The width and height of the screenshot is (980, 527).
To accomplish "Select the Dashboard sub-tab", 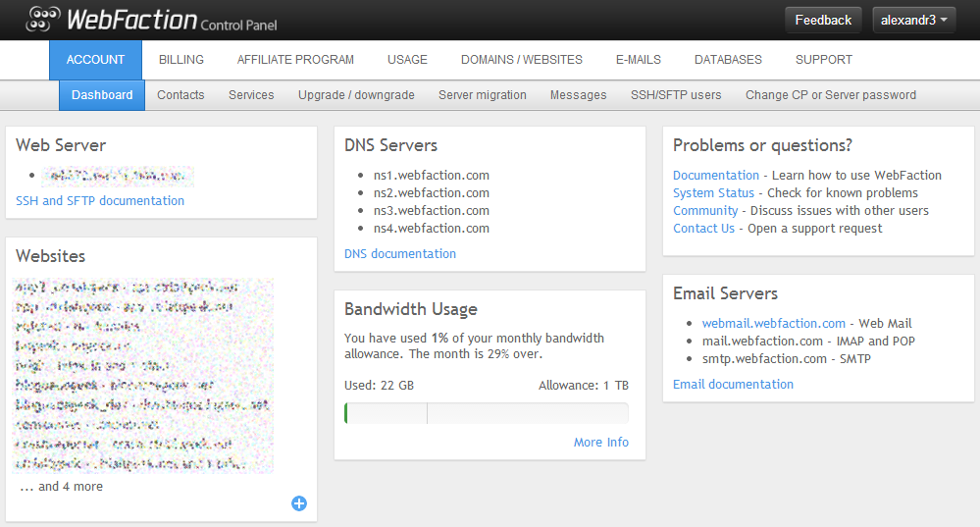I will coord(102,95).
